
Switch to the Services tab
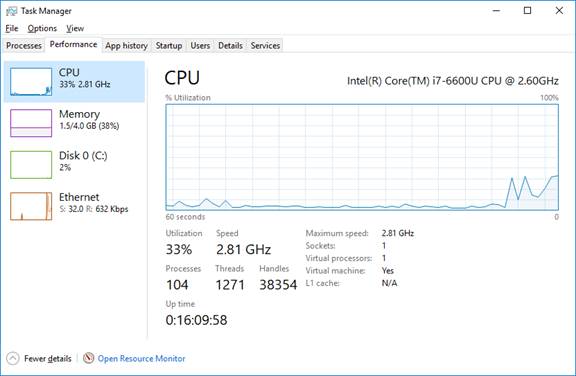click(x=265, y=46)
